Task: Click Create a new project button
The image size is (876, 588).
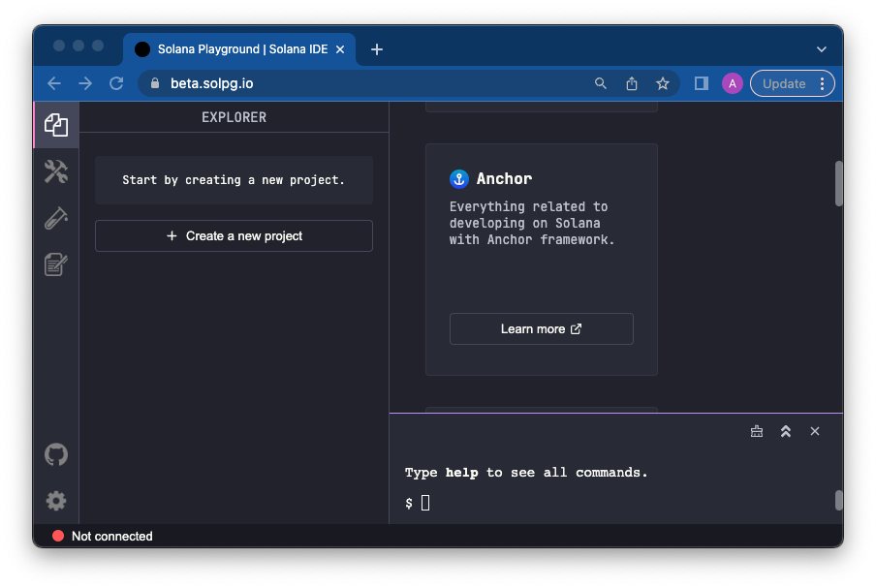Action: tap(235, 235)
